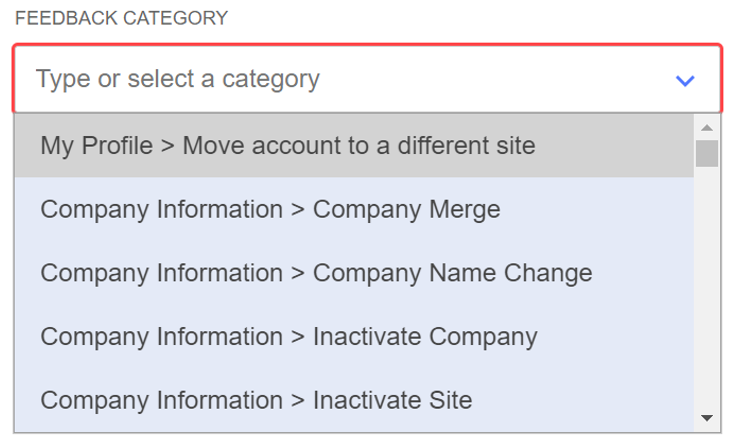Click the gray scrollbar thumb
Viewport: 732px width, 448px height.
707,153
